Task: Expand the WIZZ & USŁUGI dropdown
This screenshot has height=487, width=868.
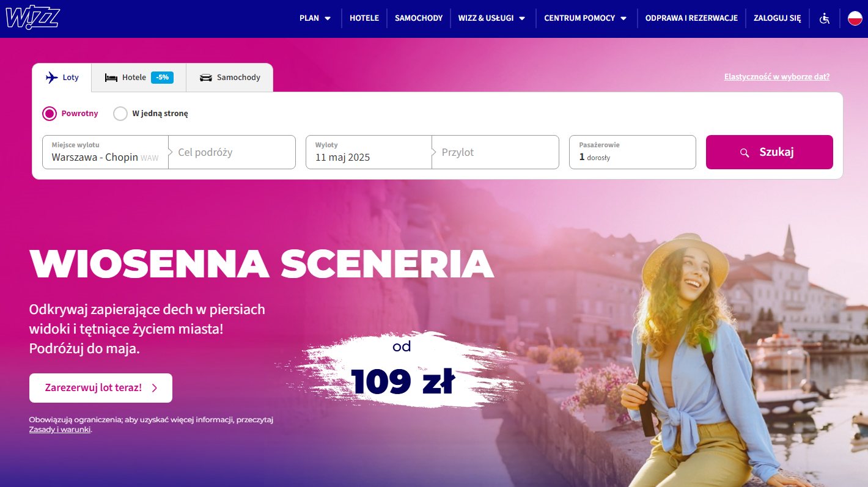Action: tap(492, 18)
